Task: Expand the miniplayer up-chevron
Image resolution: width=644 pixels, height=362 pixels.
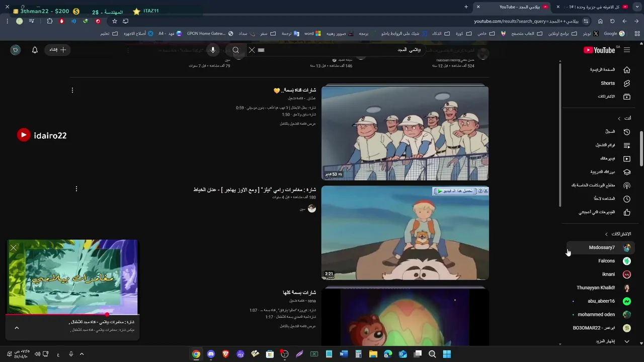Action: point(17,328)
